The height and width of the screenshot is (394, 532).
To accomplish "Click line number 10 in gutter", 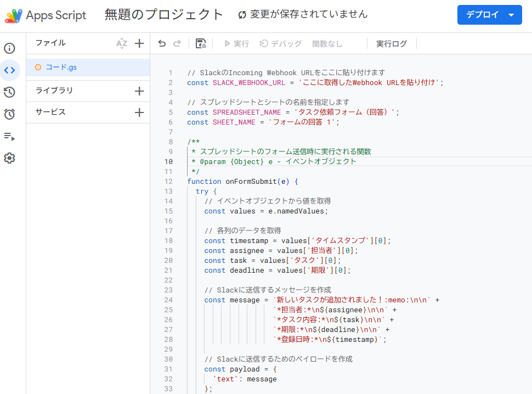I will point(168,161).
